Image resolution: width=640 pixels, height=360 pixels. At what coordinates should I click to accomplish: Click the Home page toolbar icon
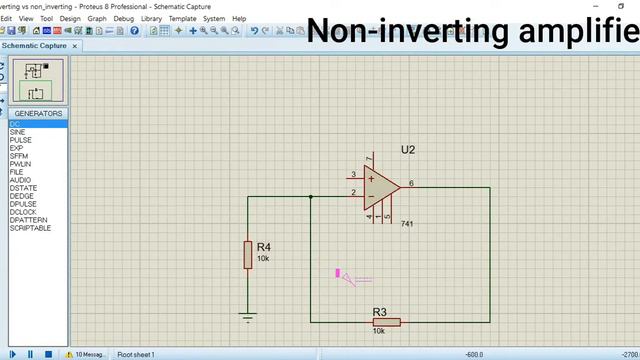pyautogui.click(x=36, y=31)
